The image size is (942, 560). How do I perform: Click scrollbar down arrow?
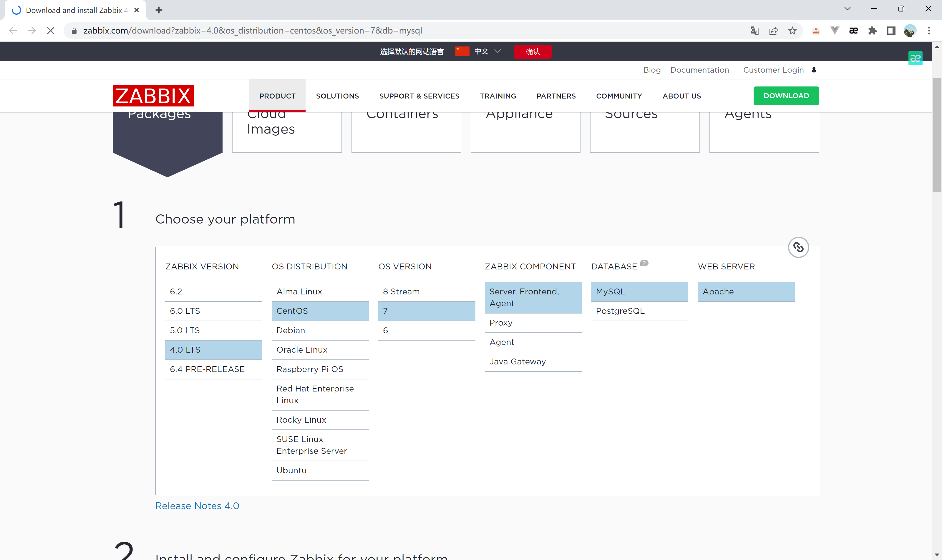tap(937, 555)
